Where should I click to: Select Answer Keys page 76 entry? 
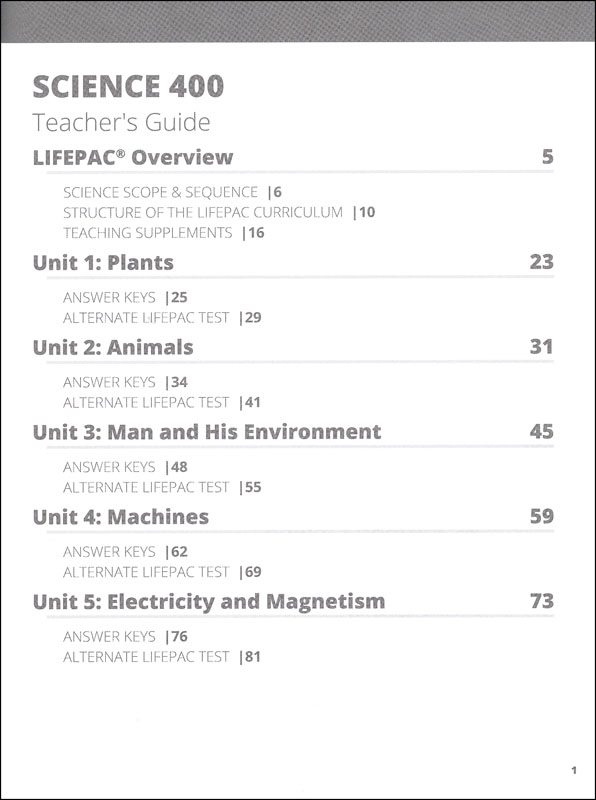[125, 636]
